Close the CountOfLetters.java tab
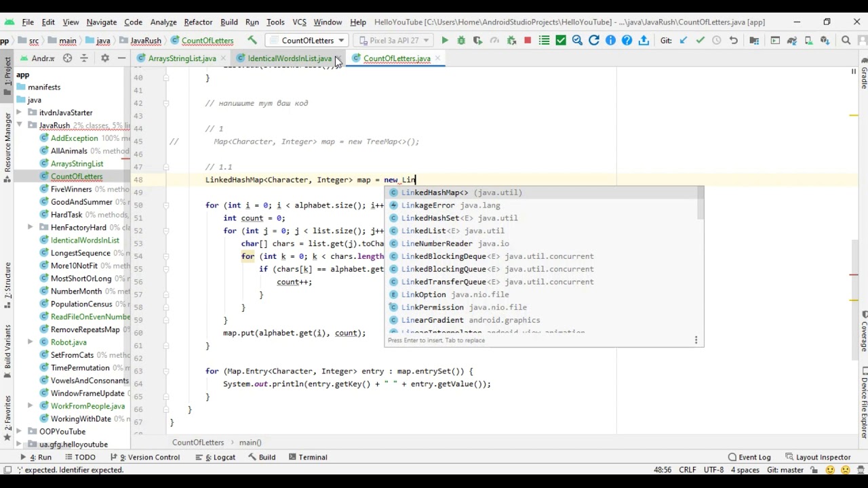 [437, 58]
